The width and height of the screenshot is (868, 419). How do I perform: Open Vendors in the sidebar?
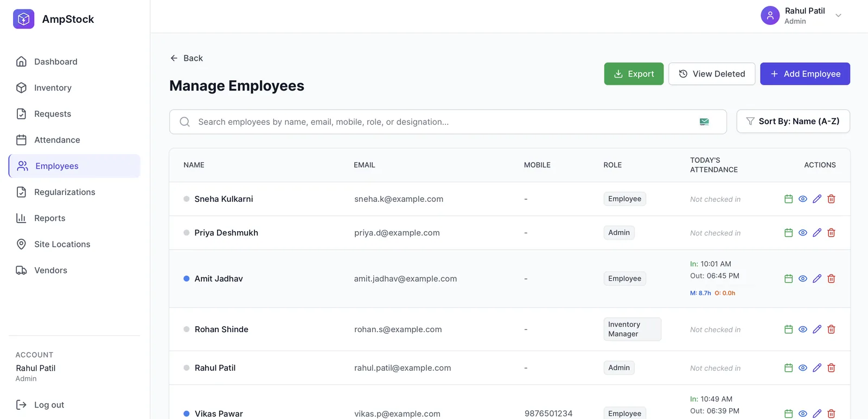click(x=74, y=270)
